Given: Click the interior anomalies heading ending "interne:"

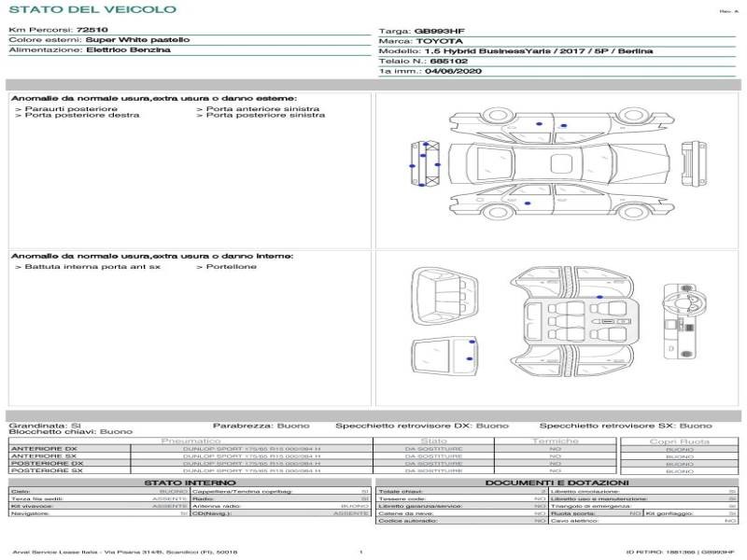Looking at the screenshot, I should 152,256.
